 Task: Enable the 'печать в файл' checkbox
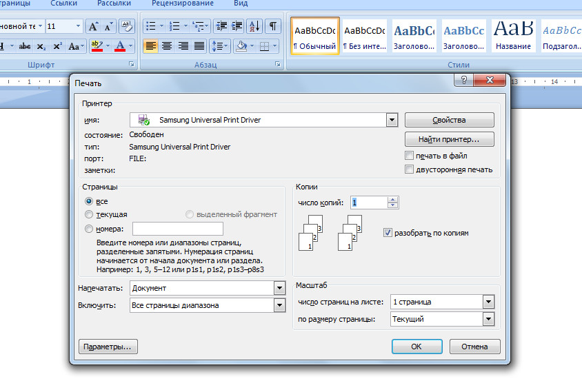point(410,156)
